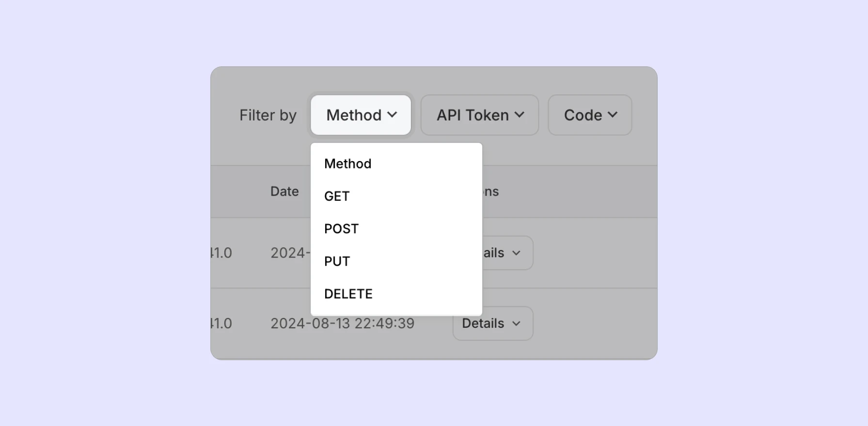Click the 2024-08-13 22:49:39 timestamp
Viewport: 868px width, 426px height.
342,323
